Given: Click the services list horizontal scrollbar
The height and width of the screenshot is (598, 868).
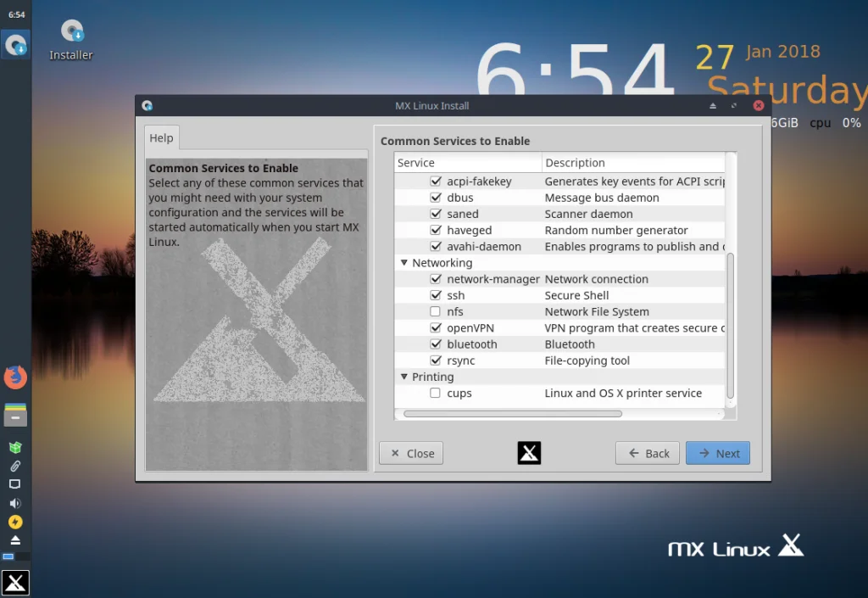Looking at the screenshot, I should click(x=513, y=414).
